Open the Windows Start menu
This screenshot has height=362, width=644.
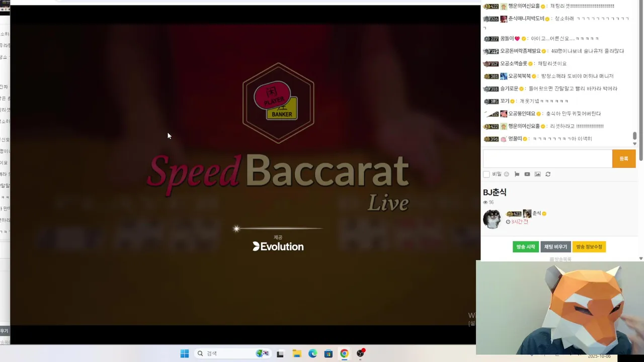tap(185, 353)
